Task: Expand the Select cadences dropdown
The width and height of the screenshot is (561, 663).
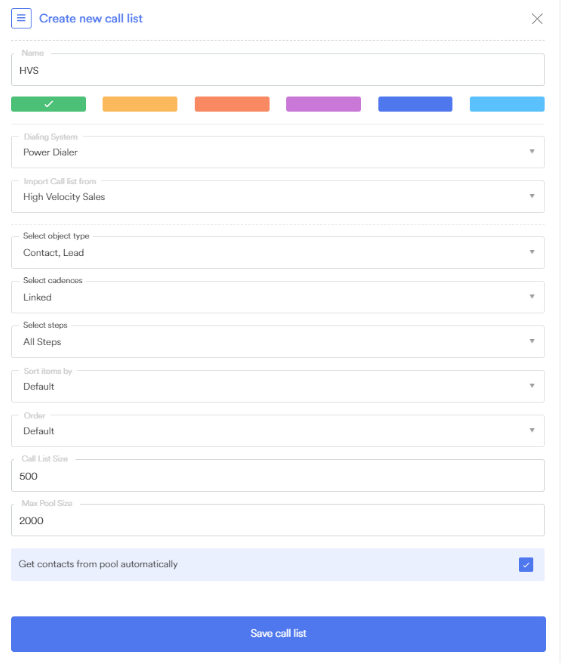Action: tap(278, 297)
